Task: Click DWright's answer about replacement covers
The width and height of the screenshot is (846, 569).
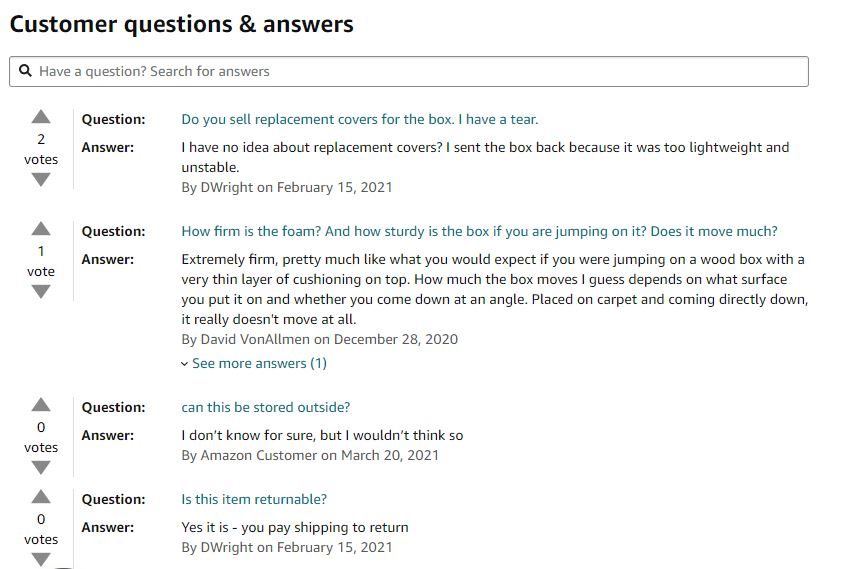Action: pyautogui.click(x=485, y=157)
